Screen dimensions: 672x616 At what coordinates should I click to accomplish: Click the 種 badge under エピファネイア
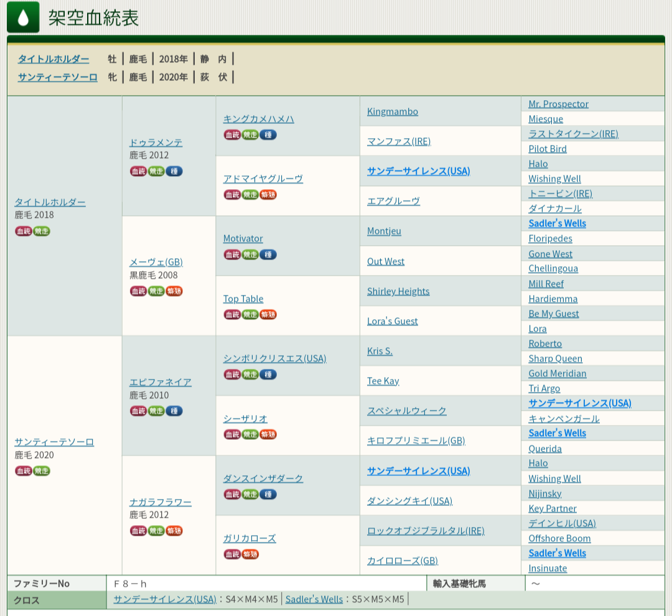click(x=174, y=411)
